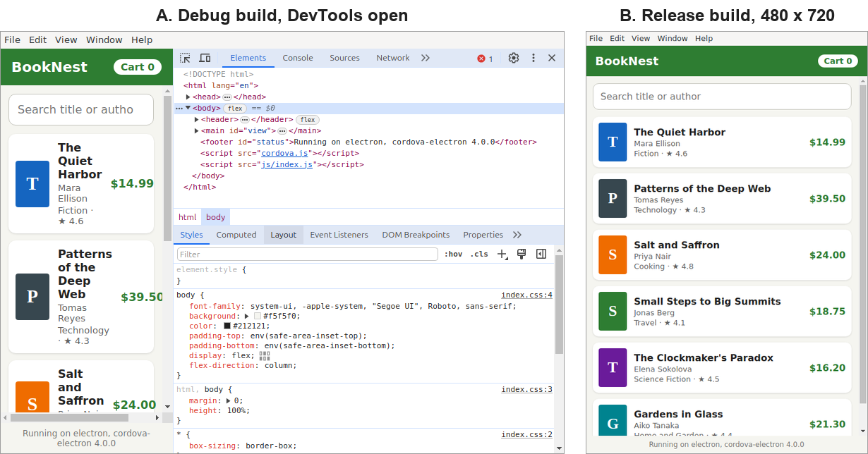Open the #f5f5f0 background color swatch

click(x=258, y=317)
